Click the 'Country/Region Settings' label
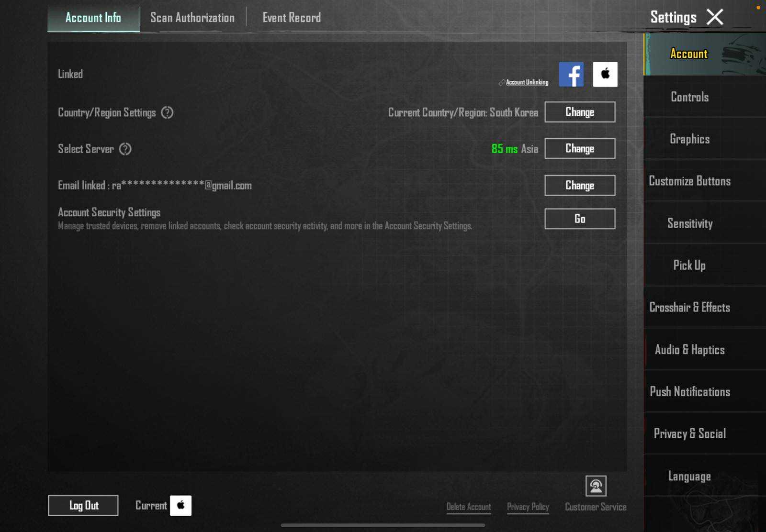766x532 pixels. click(x=107, y=112)
